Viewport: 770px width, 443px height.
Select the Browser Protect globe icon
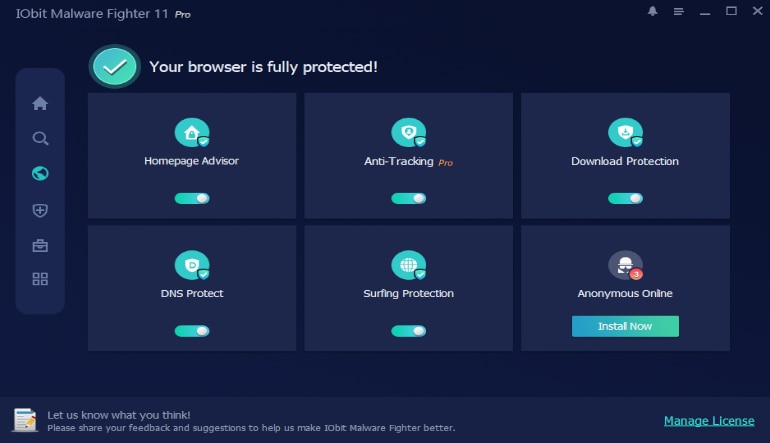[x=40, y=173]
